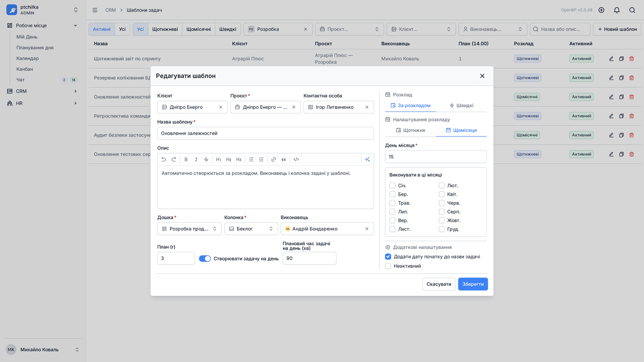Clear the 'Контактна особа' Ігор Литвиненко field
This screenshot has width=644, height=362.
pos(367,107)
